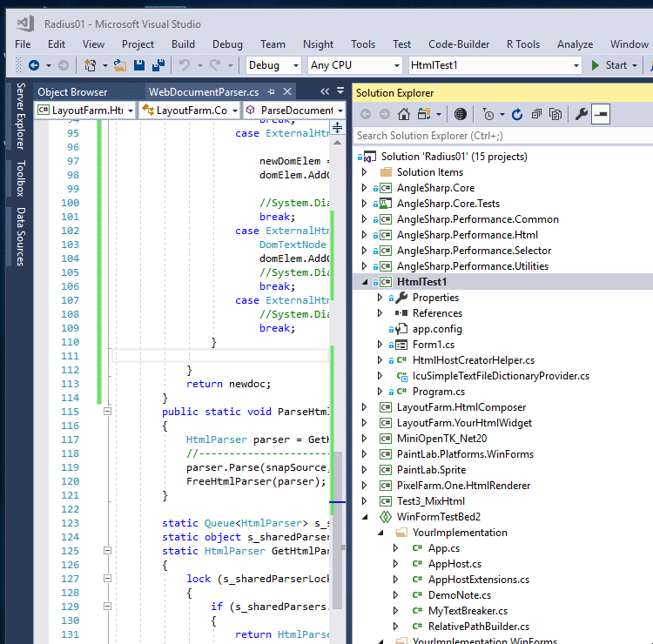Image resolution: width=653 pixels, height=644 pixels.
Task: Click the Search Solution Explorer field
Action: click(502, 136)
